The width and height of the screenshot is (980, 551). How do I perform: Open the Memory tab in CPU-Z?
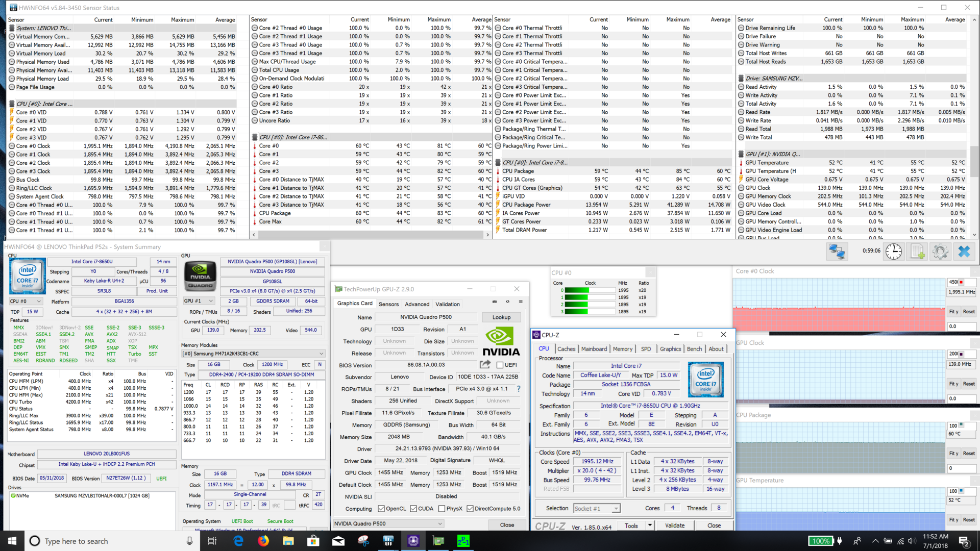pyautogui.click(x=623, y=349)
